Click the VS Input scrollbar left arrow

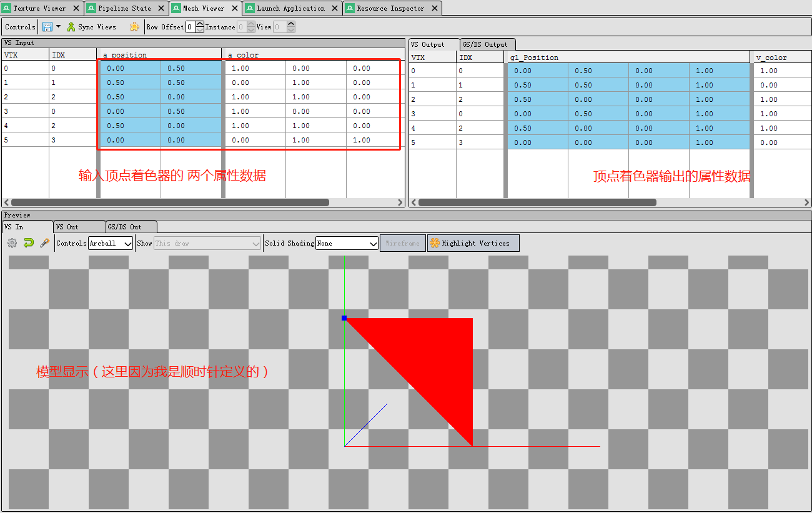6,202
